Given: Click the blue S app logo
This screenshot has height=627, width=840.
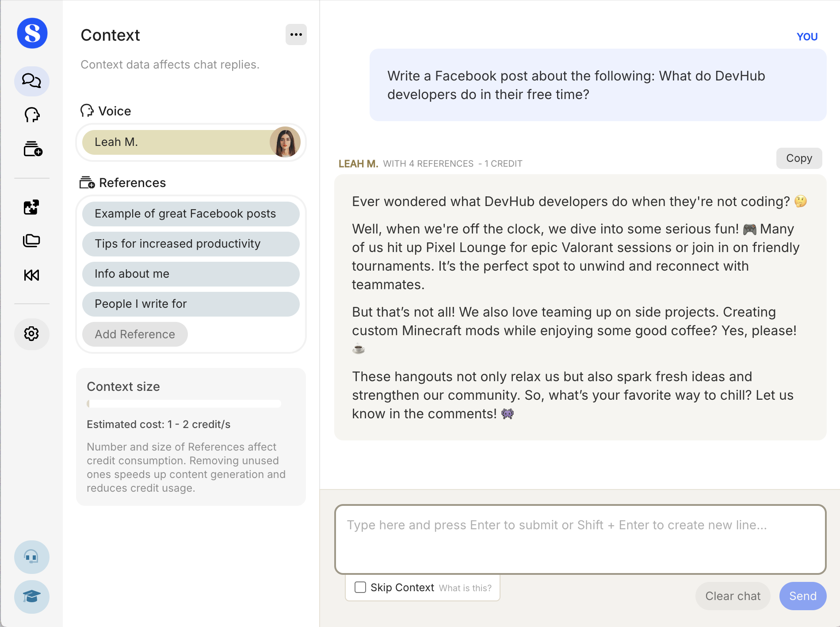Looking at the screenshot, I should click(x=32, y=33).
